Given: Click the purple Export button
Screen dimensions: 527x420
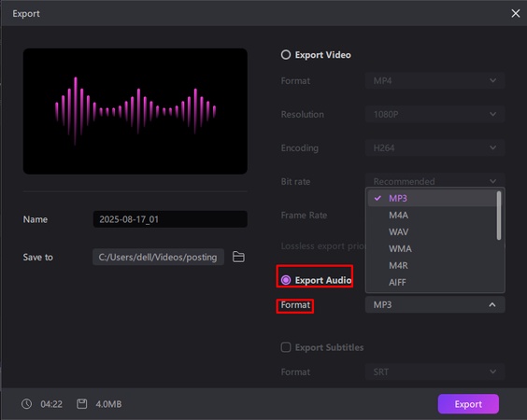Looking at the screenshot, I should tap(468, 404).
